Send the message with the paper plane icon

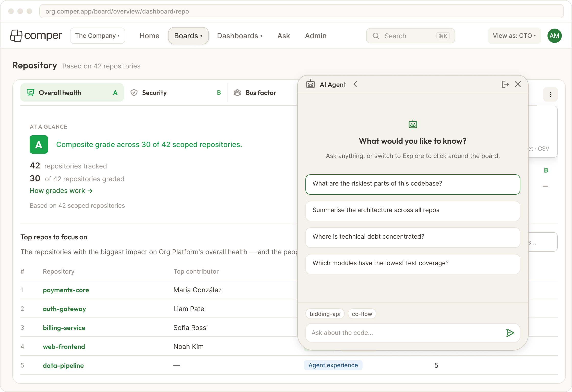point(510,333)
